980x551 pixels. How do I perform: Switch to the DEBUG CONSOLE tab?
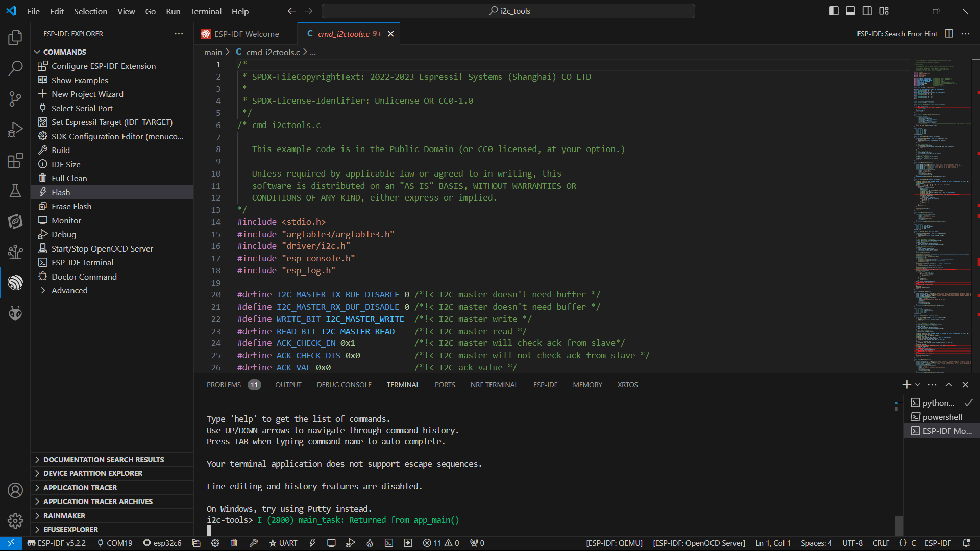coord(344,385)
